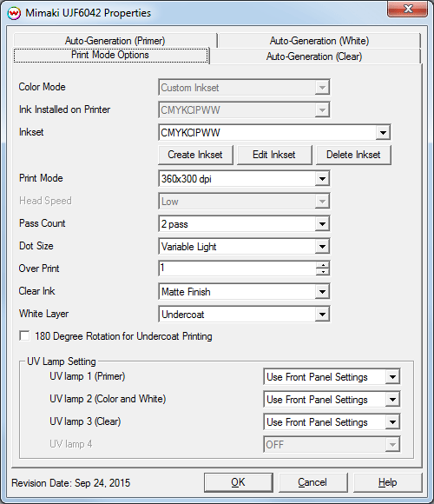Enable 180 Degree Rotation for Undercoat Printing
This screenshot has height=504, width=434.
pyautogui.click(x=24, y=336)
